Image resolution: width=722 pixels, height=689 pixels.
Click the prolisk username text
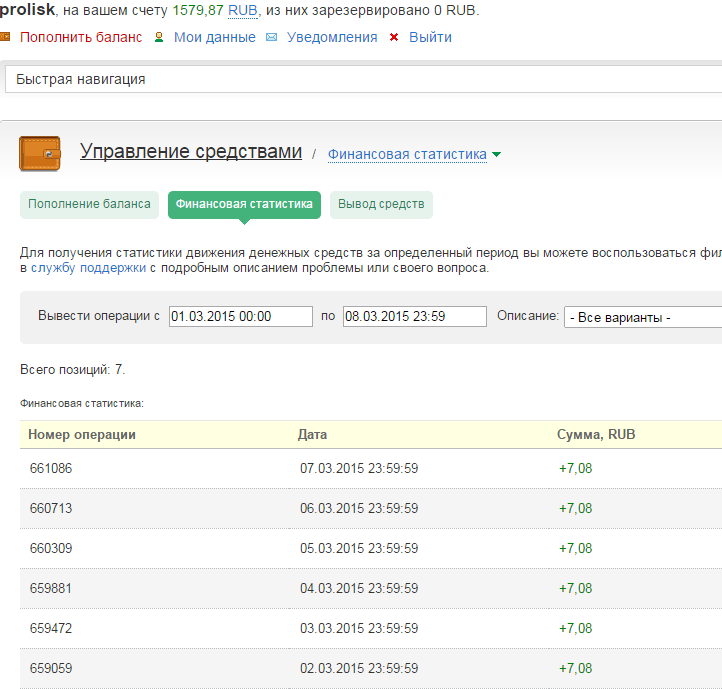(28, 10)
